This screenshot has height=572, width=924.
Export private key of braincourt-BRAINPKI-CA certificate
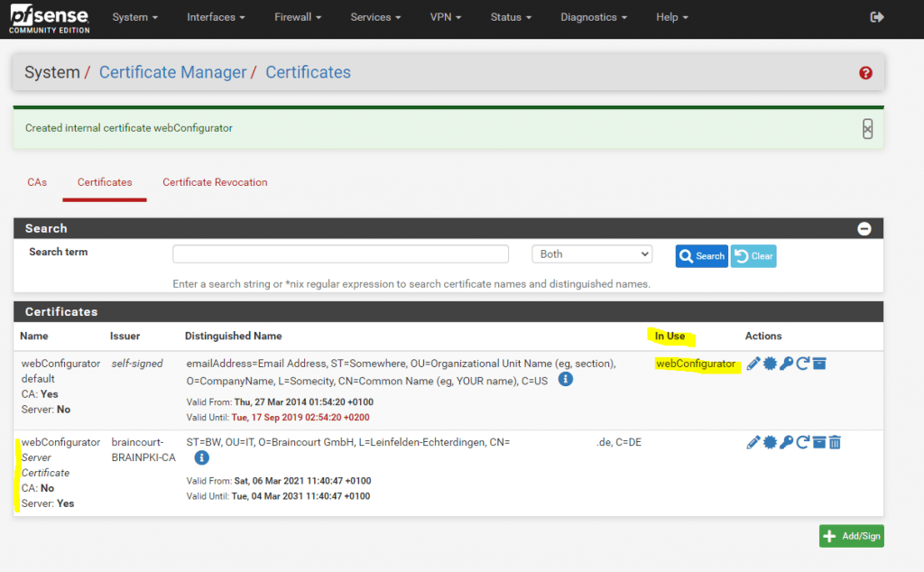pyautogui.click(x=786, y=442)
